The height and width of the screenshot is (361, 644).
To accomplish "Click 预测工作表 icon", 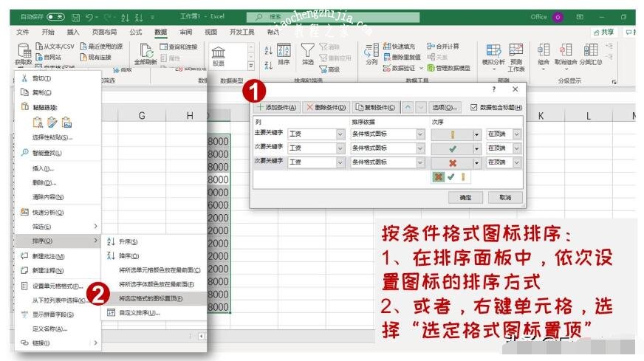I will [x=516, y=49].
